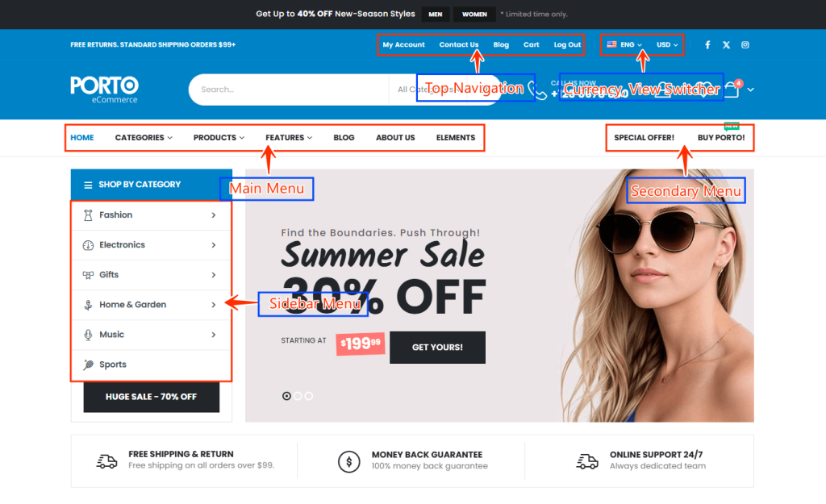826x504 pixels.
Task: Open the ENG language dropdown
Action: point(624,45)
